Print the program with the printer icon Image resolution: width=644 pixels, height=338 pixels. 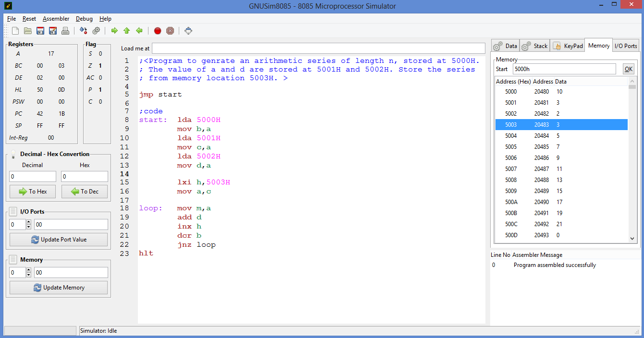65,31
